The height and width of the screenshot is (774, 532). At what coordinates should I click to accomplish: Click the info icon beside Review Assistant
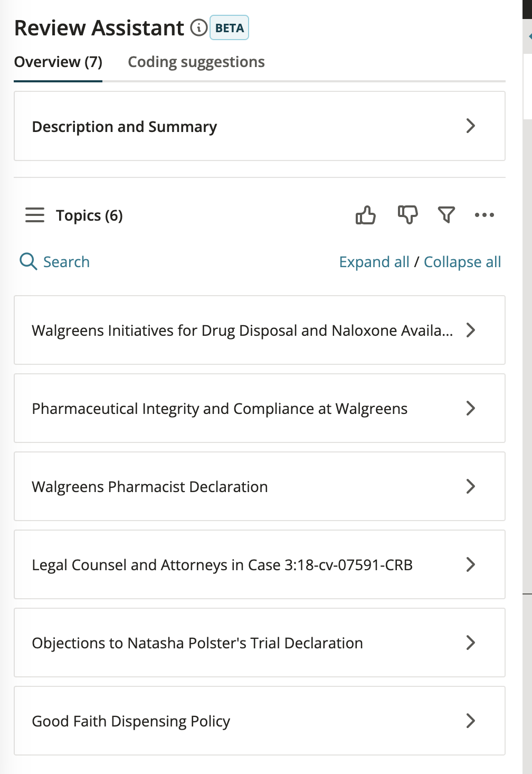click(x=198, y=27)
